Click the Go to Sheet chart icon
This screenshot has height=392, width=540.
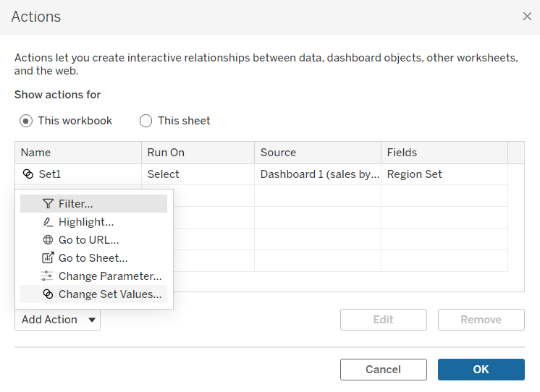pyautogui.click(x=48, y=258)
